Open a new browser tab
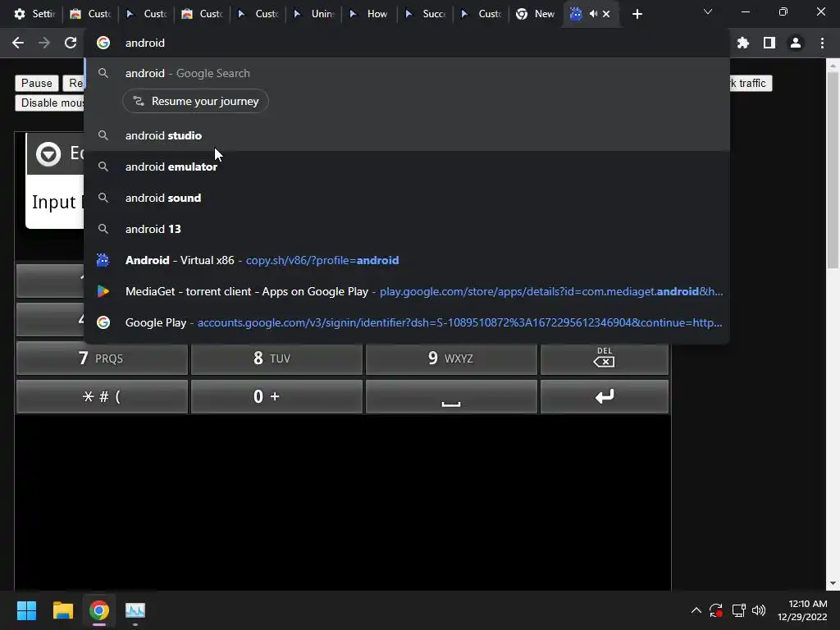Image resolution: width=840 pixels, height=630 pixels. (x=637, y=14)
